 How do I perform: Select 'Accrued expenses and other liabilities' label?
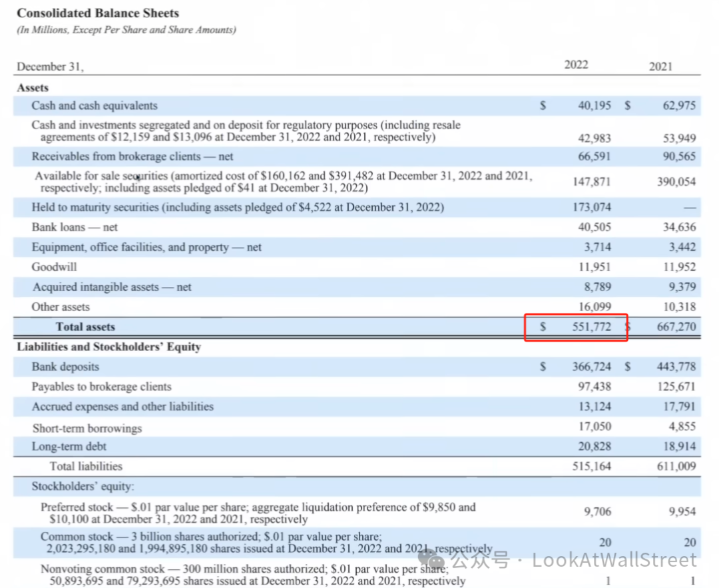pos(122,407)
